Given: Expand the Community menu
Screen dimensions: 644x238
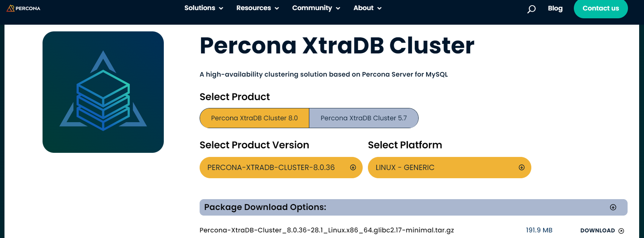Looking at the screenshot, I should coord(316,8).
